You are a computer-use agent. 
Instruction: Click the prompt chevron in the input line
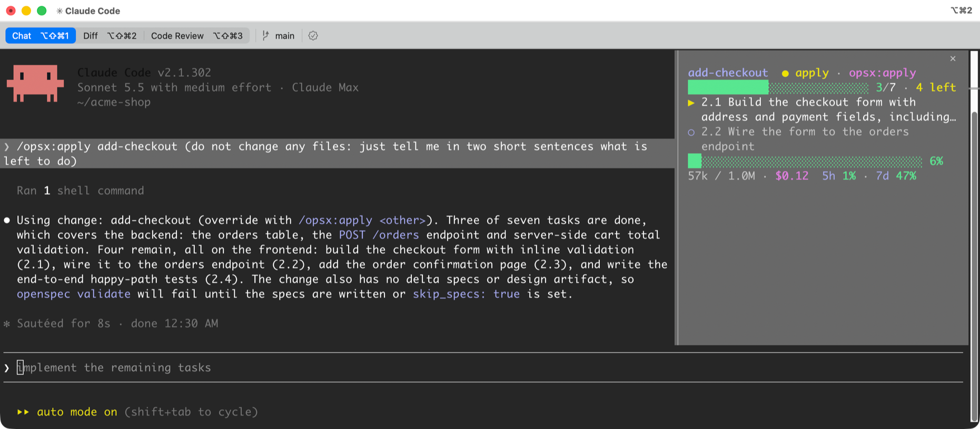7,368
